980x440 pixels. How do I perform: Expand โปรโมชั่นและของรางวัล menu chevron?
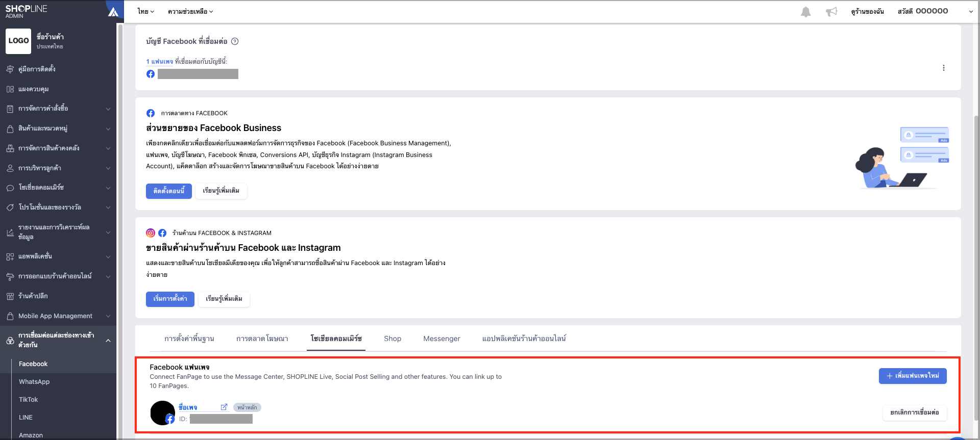click(108, 208)
